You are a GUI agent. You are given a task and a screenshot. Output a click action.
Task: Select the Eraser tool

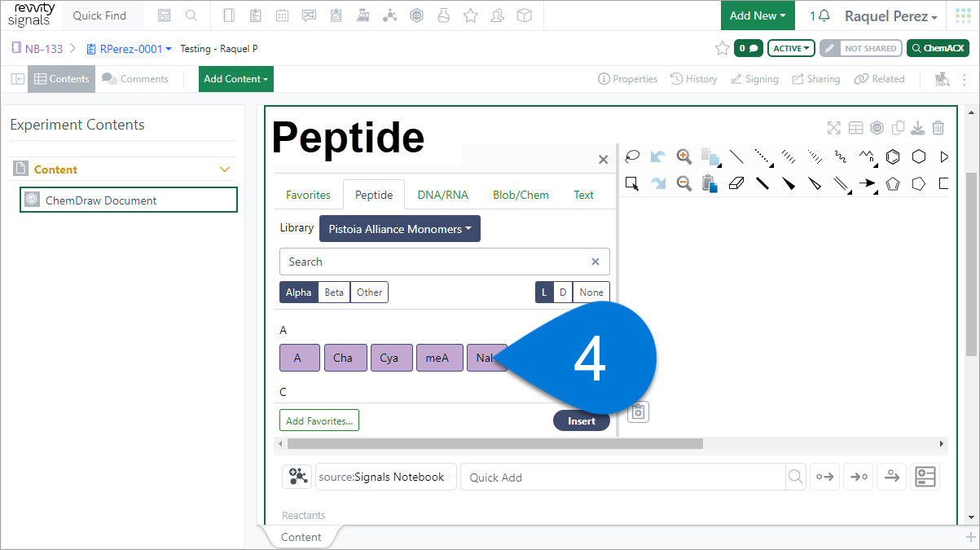pos(736,183)
